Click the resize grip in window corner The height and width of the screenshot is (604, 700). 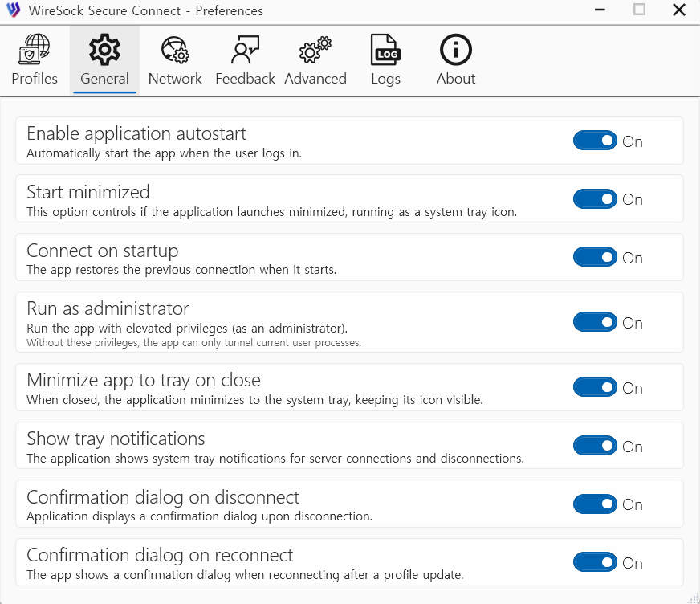pos(693,598)
